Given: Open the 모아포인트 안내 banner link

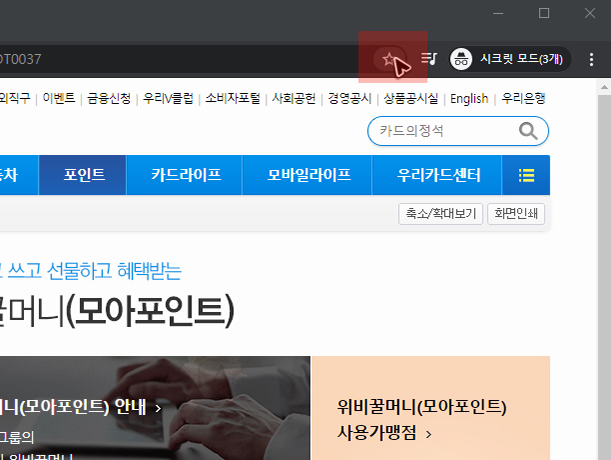Looking at the screenshot, I should pyautogui.click(x=80, y=407).
